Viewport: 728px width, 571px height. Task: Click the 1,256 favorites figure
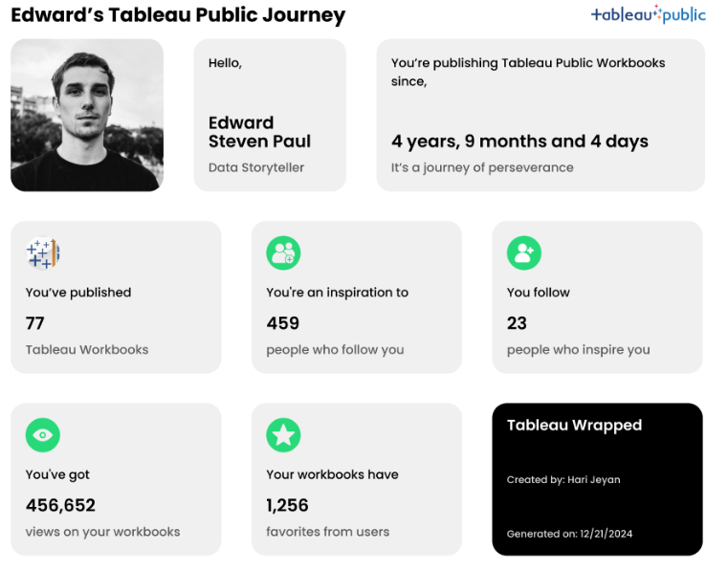click(287, 505)
